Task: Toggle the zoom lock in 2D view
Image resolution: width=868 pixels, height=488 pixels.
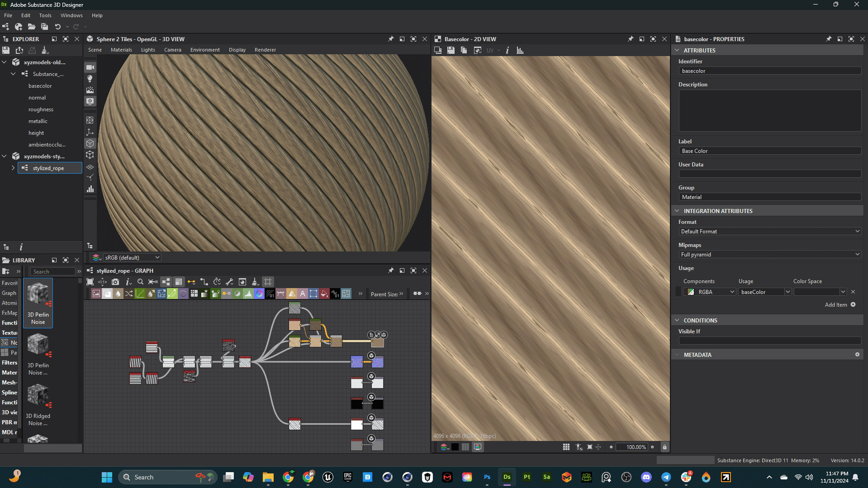Action: (x=664, y=447)
